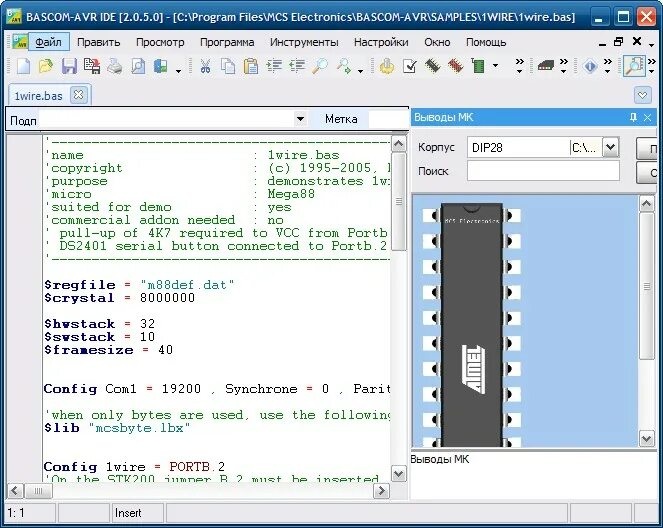This screenshot has height=528, width=663.
Task: Open the Помощь menu
Action: 486,42
